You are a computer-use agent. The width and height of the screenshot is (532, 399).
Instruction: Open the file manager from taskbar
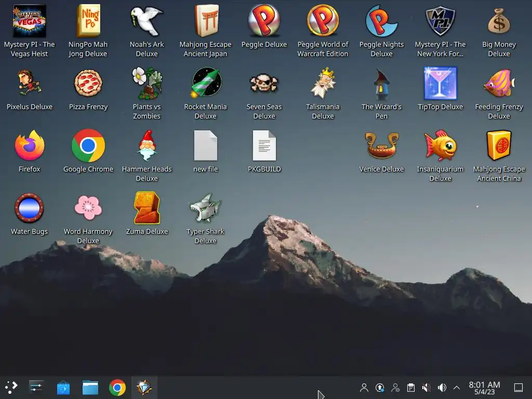pos(90,388)
